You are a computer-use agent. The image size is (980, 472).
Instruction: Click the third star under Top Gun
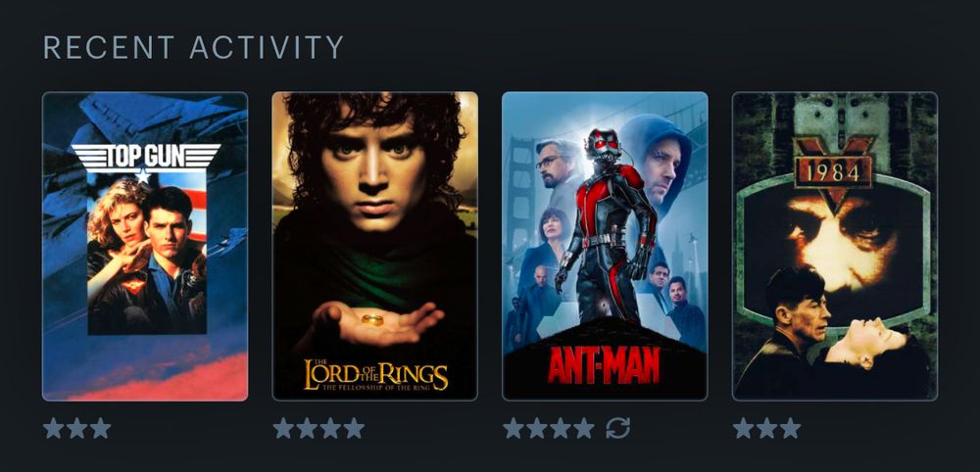[101, 428]
